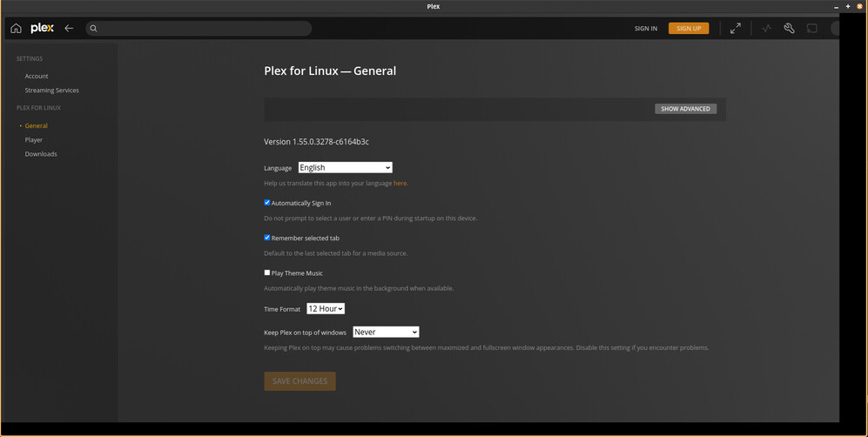Select General in the sidebar
Image resolution: width=868 pixels, height=437 pixels.
(36, 126)
